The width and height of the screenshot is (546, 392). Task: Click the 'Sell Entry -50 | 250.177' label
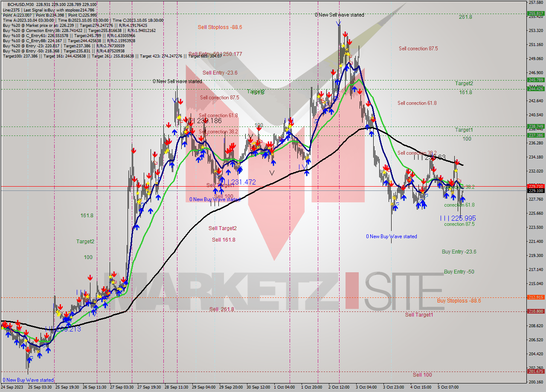[215, 54]
